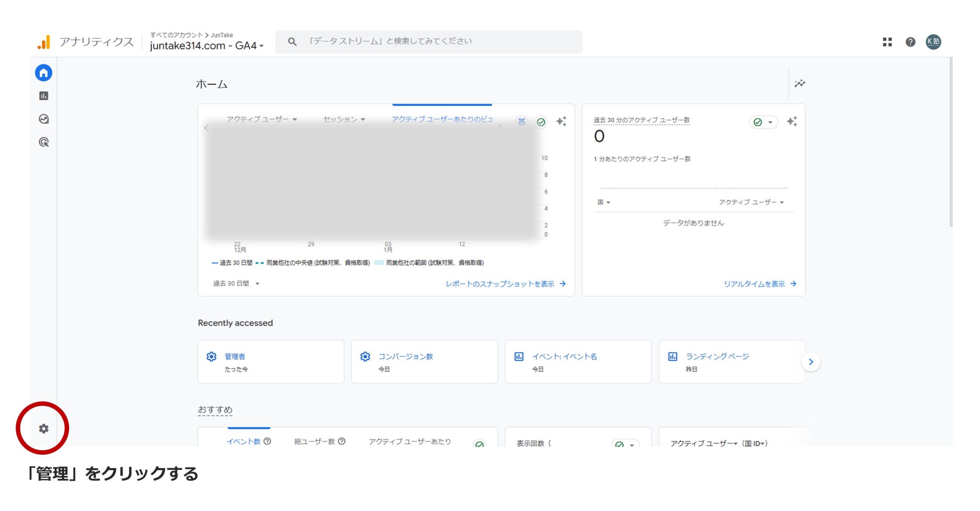Open the Google apps grid icon
Screen dimensions: 980x511
[x=887, y=42]
